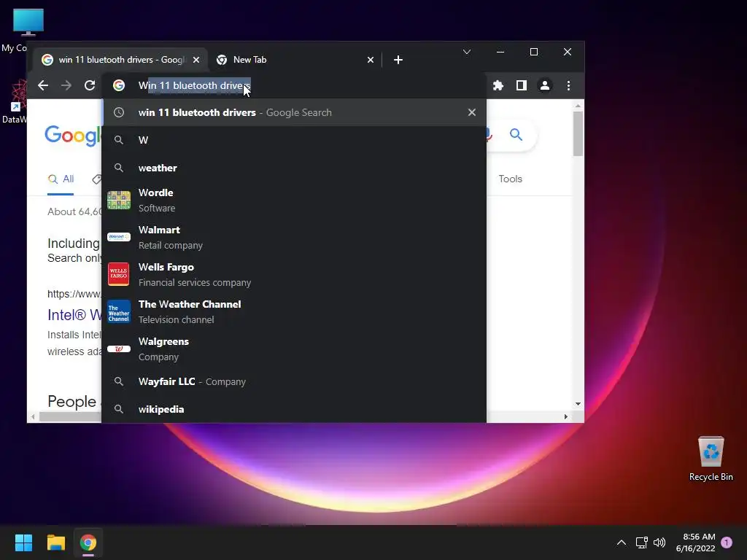Open the Chrome extensions puzzle icon
The image size is (747, 560).
coord(498,85)
